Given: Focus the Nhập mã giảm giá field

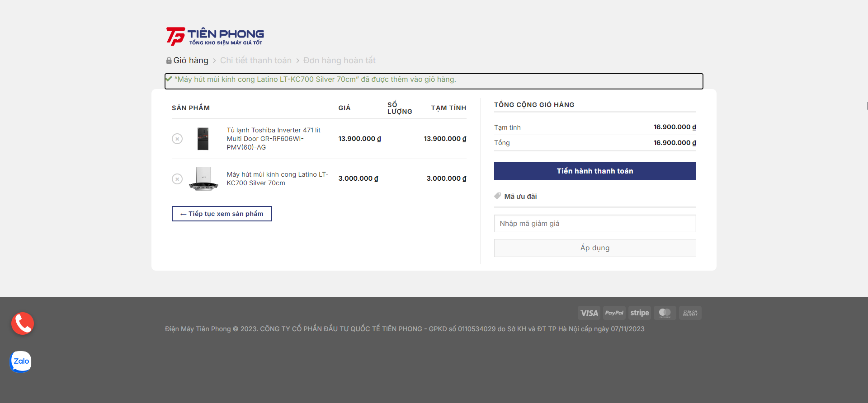Looking at the screenshot, I should pos(594,224).
